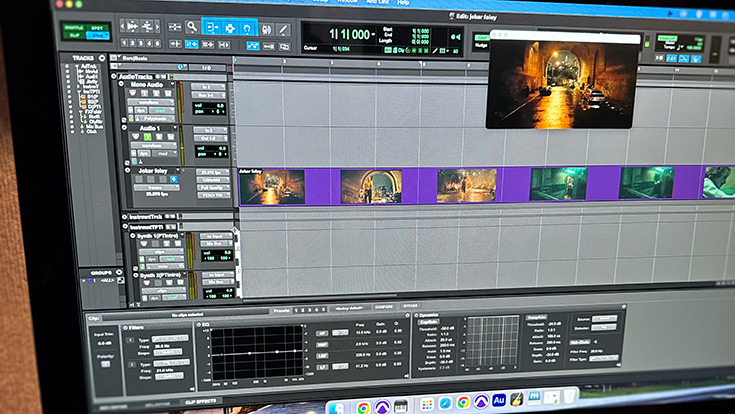Screen dimensions: 735x414
Task: Click the BYPASS button
Action: click(x=411, y=306)
